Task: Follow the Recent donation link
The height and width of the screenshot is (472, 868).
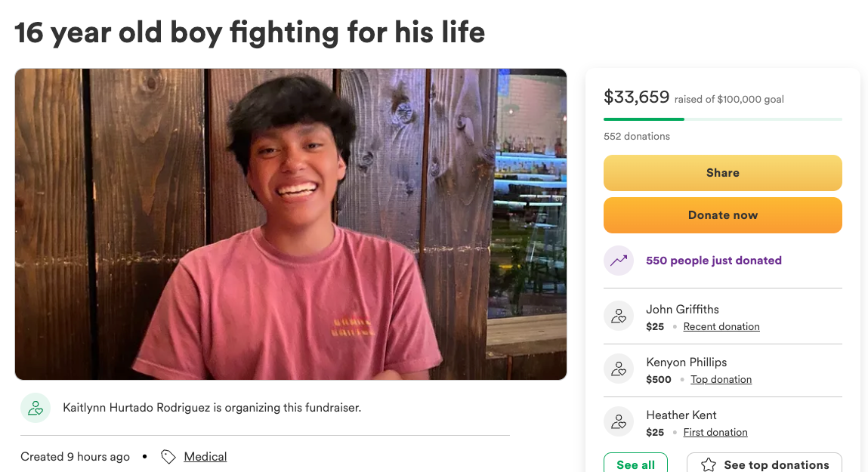Action: (x=721, y=327)
